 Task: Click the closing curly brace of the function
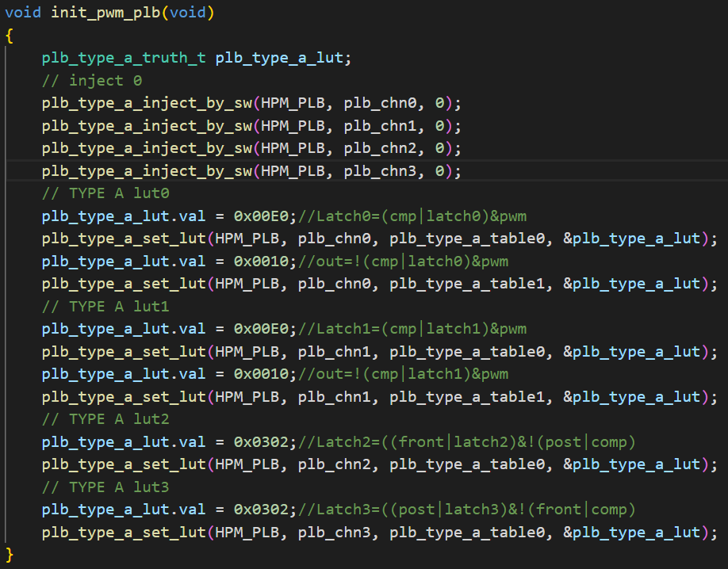9,553
